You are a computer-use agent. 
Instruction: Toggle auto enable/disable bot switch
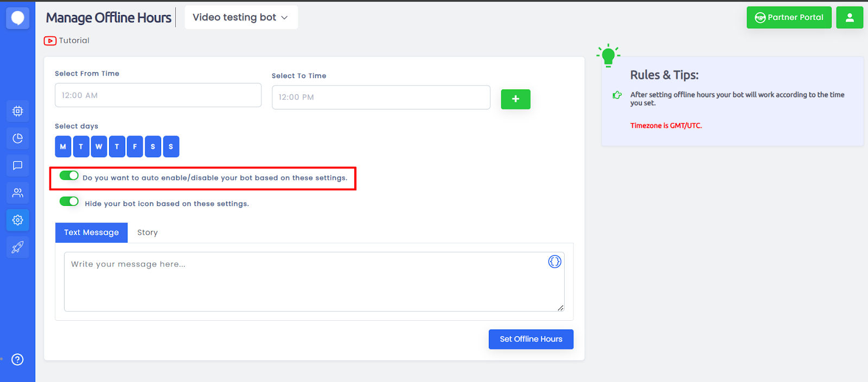click(x=69, y=176)
